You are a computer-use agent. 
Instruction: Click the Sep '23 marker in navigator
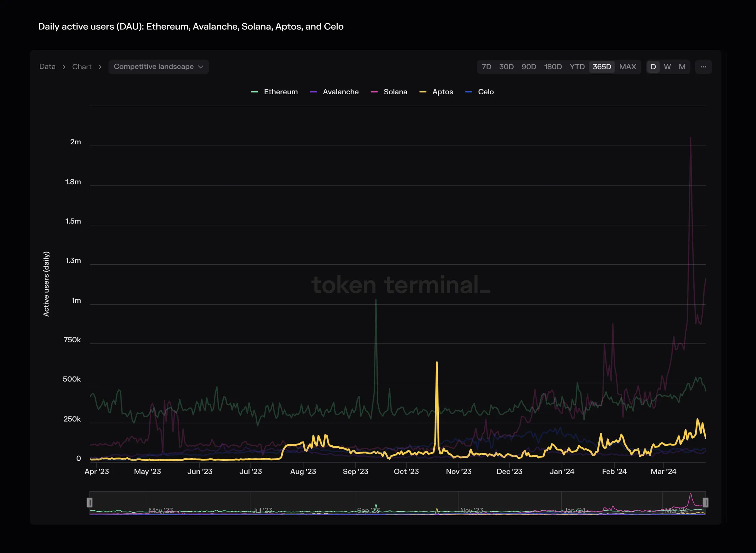tap(368, 510)
